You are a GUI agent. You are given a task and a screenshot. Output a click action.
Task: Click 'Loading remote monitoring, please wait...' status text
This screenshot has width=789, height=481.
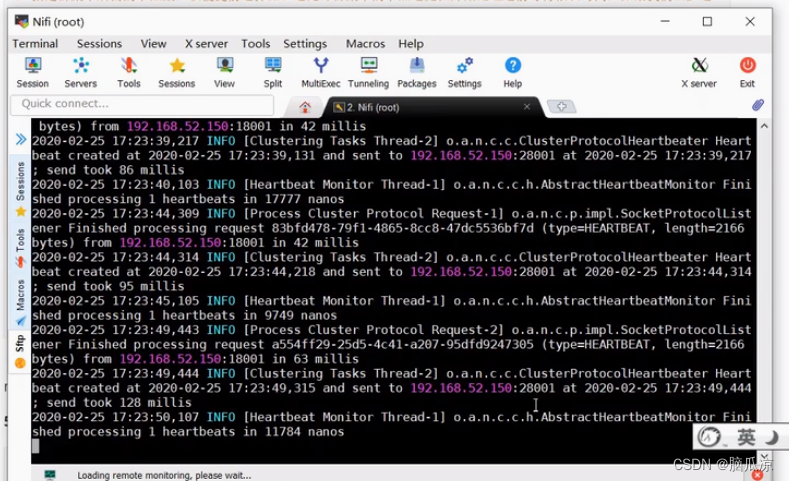point(164,475)
